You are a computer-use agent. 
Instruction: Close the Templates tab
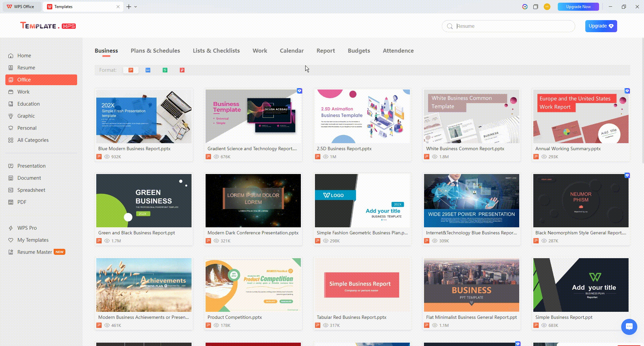pyautogui.click(x=118, y=7)
